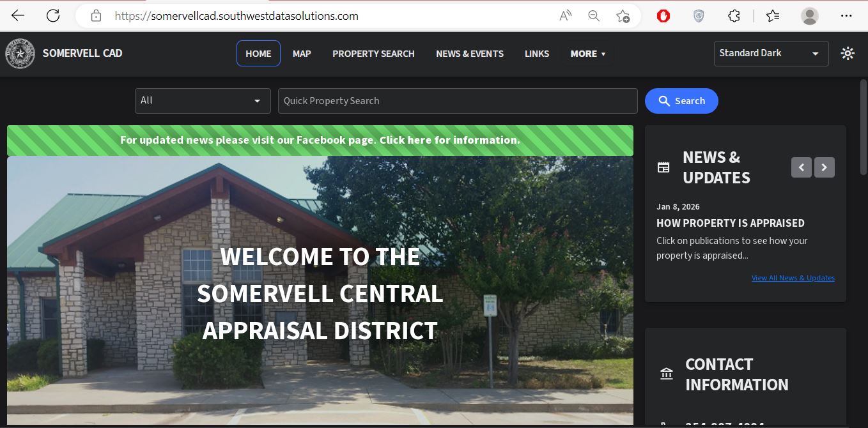This screenshot has height=428, width=868.
Task: Click the Read Aloud icon in the address bar
Action: 565,16
